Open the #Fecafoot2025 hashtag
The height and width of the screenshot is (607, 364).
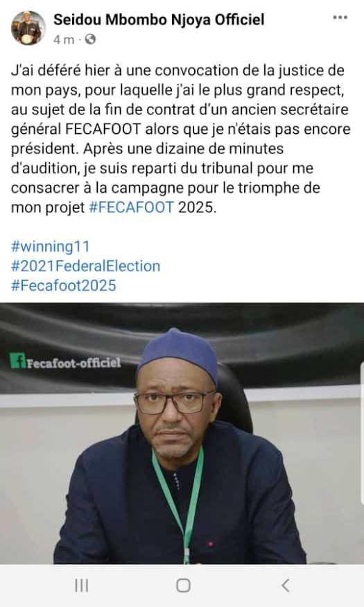(x=63, y=286)
